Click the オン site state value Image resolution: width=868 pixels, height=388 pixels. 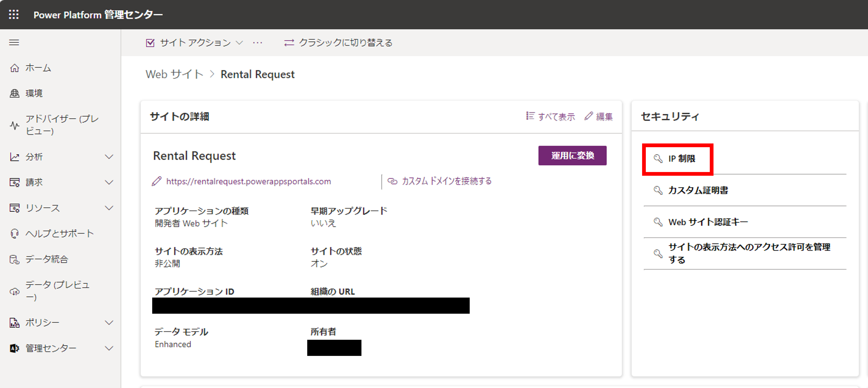(x=319, y=264)
